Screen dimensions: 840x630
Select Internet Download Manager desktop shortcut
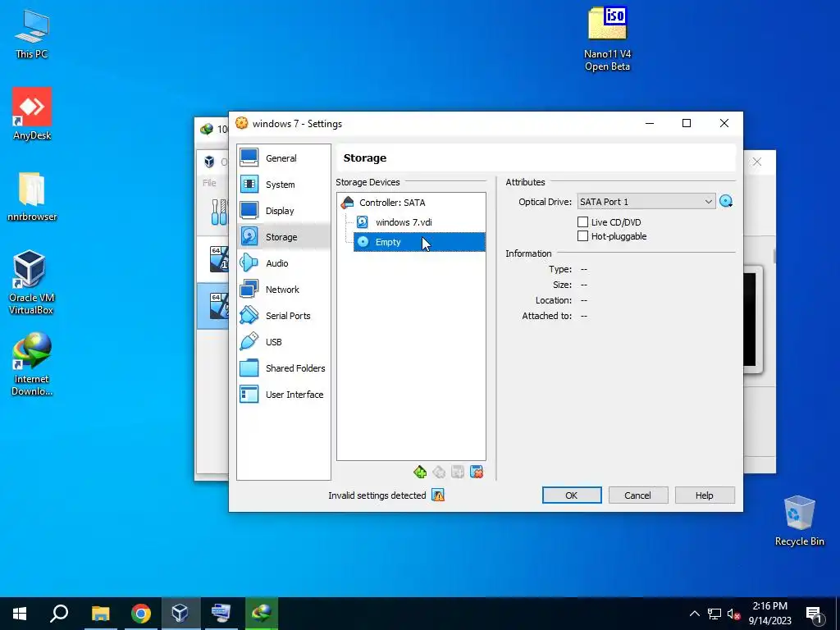tap(32, 364)
